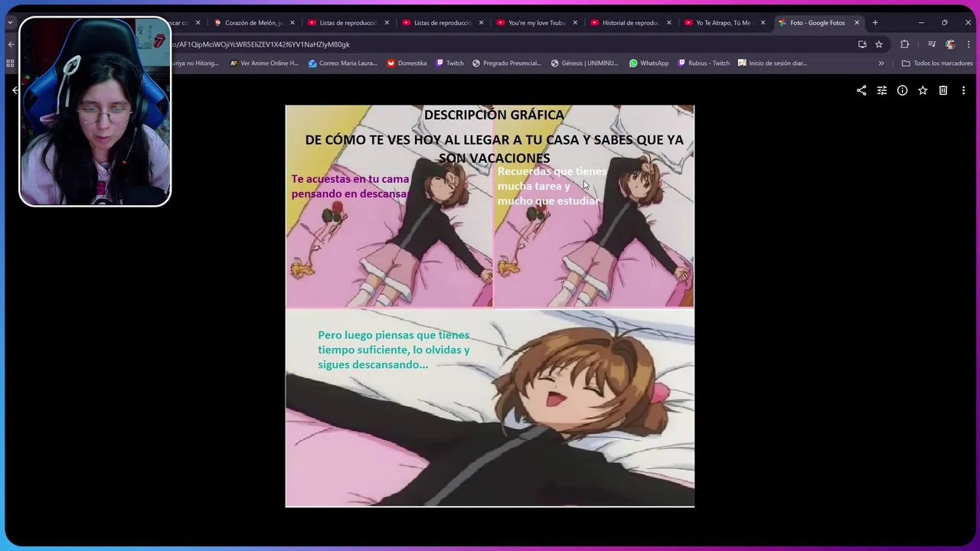
Task: Expand hidden bookmarks chevron
Action: point(881,64)
